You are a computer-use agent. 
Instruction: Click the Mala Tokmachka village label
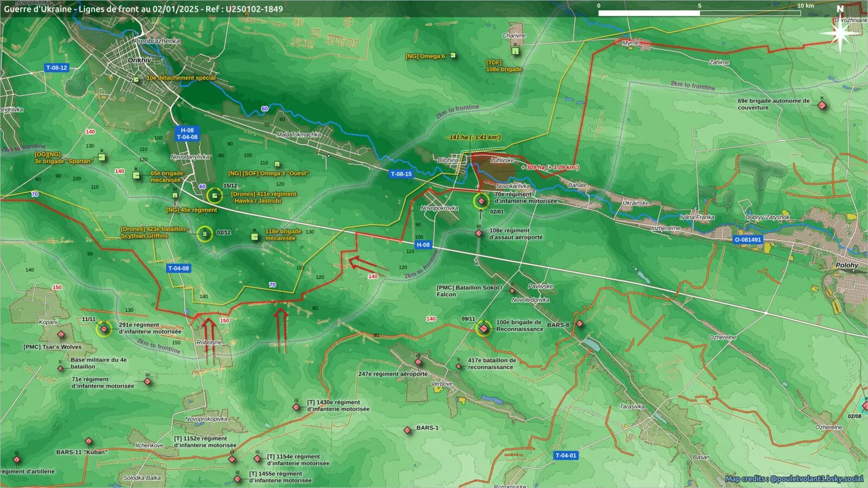pyautogui.click(x=299, y=134)
